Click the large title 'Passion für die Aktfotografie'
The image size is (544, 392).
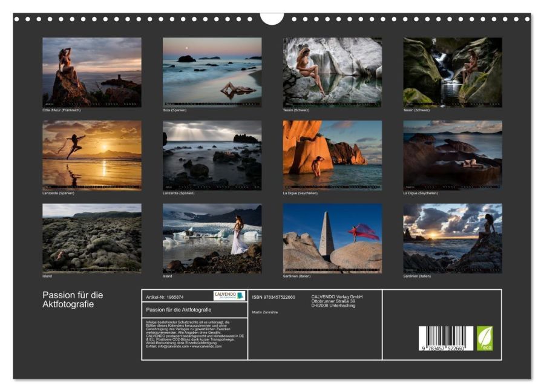(73, 299)
